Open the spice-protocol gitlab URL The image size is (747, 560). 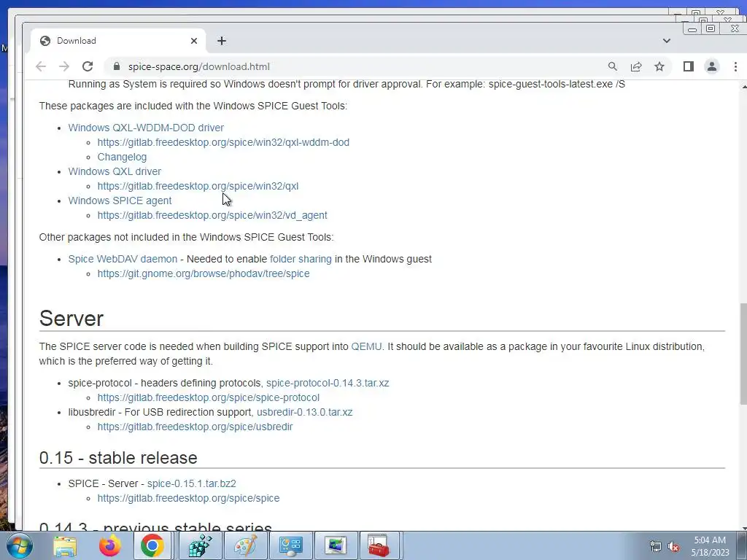[208, 397]
